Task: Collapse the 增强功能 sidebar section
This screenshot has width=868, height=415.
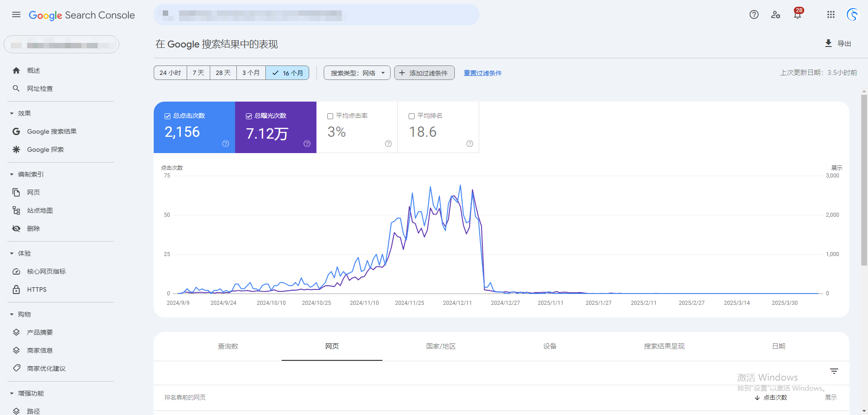Action: [x=12, y=393]
